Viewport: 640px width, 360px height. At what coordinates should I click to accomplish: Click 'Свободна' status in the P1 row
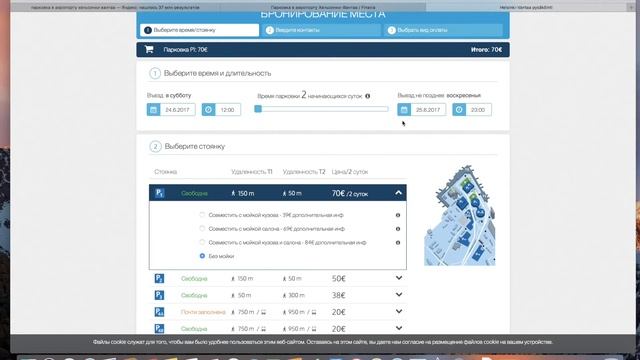[x=194, y=193]
